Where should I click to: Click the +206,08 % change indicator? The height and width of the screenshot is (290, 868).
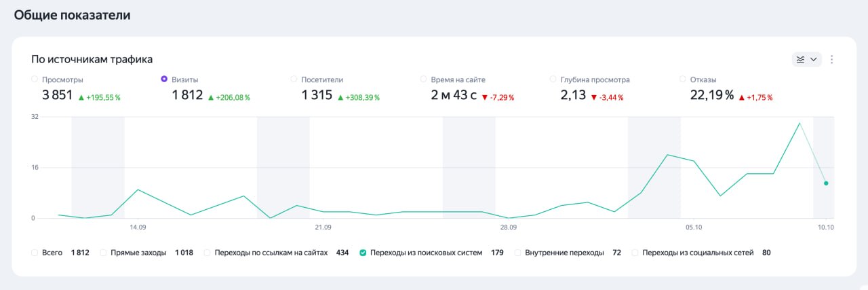[x=229, y=98]
